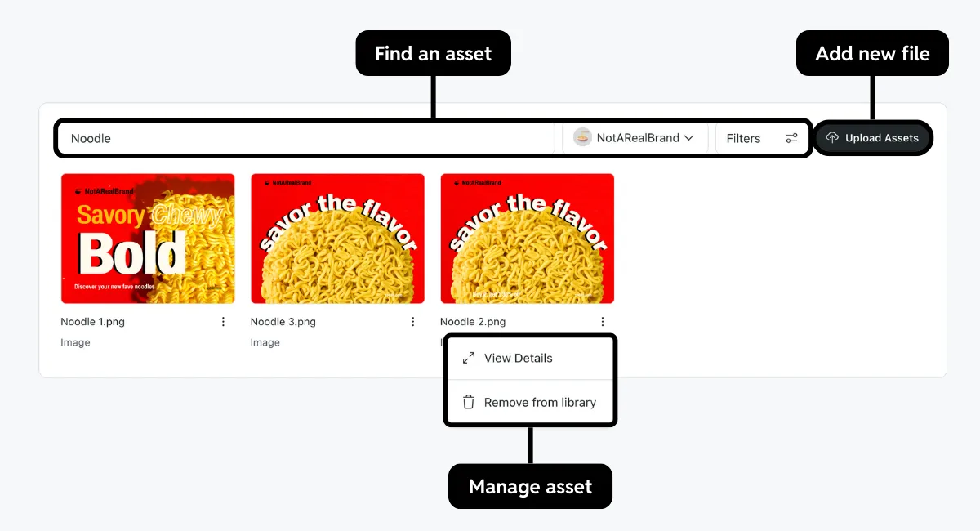Collapse the open asset options menu

(602, 321)
